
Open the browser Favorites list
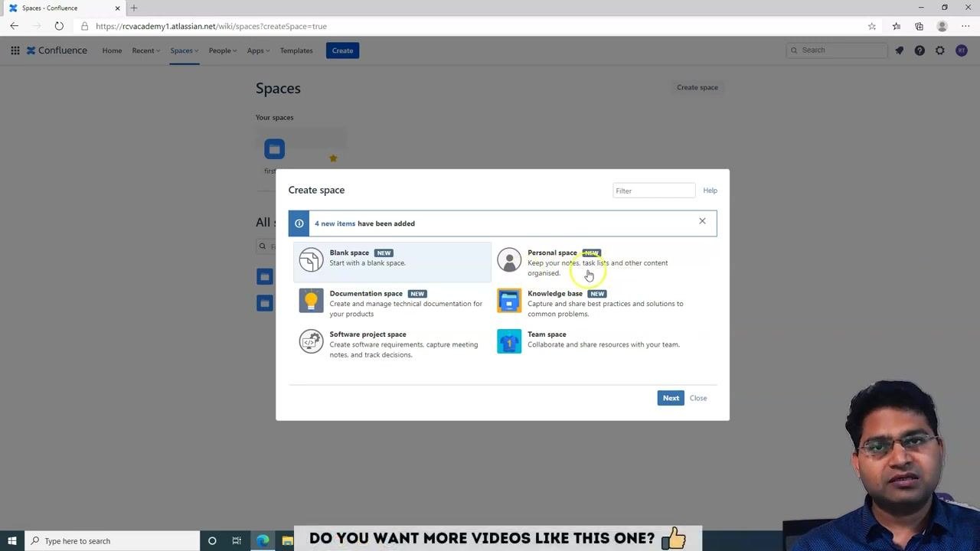897,26
